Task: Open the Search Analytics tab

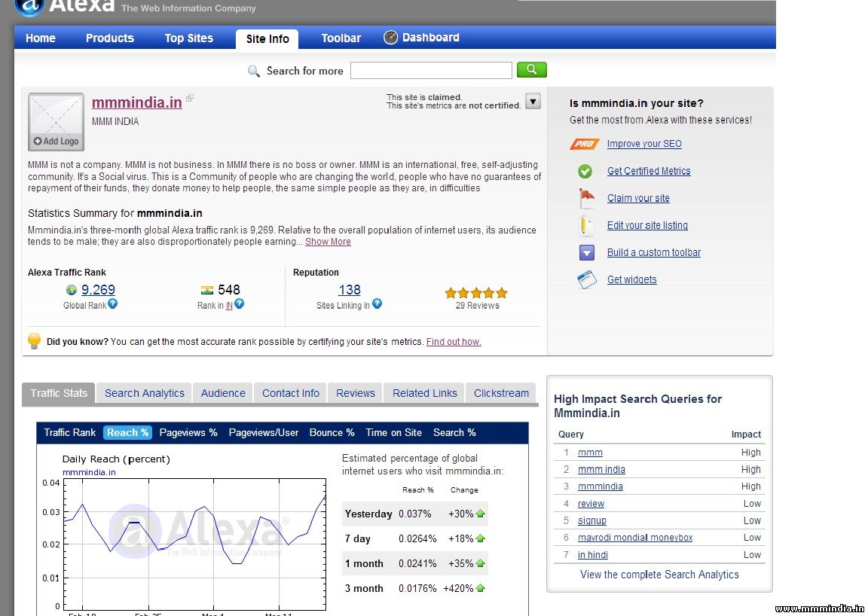Action: [x=144, y=393]
